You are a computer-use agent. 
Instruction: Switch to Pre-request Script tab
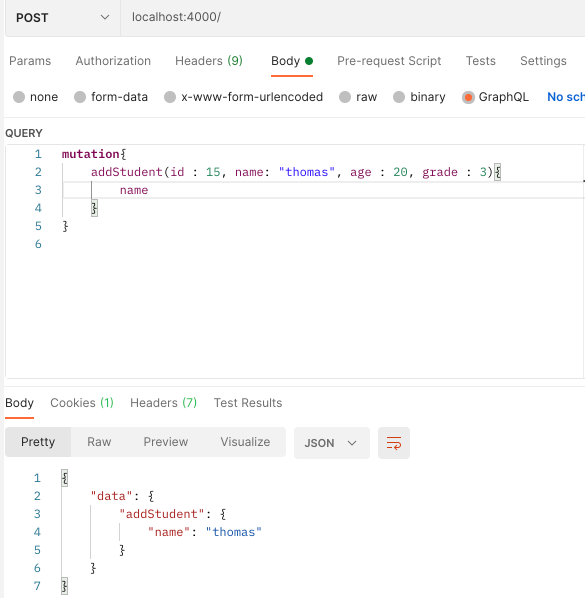point(389,61)
